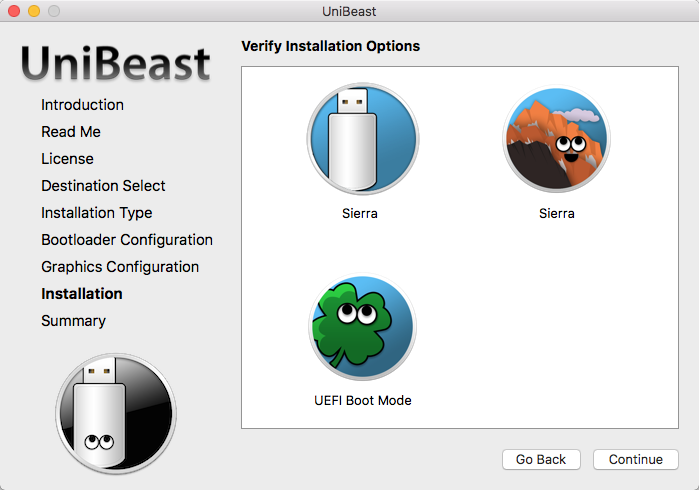Viewport: 699px width, 490px height.
Task: Click the USB drive Sierra icon
Action: 362,139
